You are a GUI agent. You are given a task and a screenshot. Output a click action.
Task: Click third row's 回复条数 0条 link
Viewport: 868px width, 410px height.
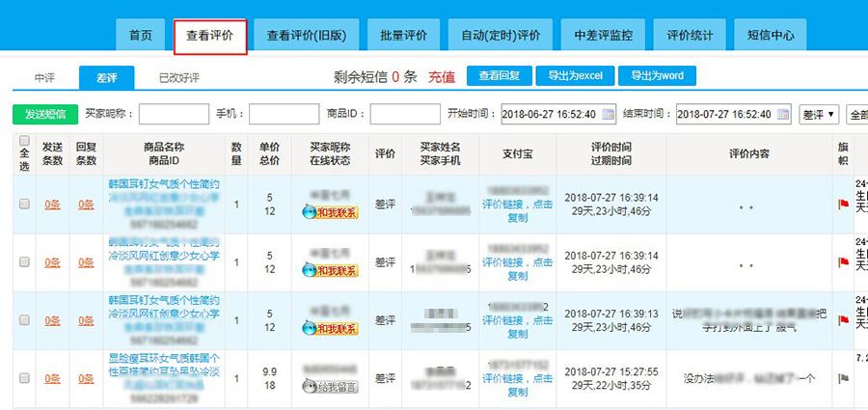pos(86,321)
